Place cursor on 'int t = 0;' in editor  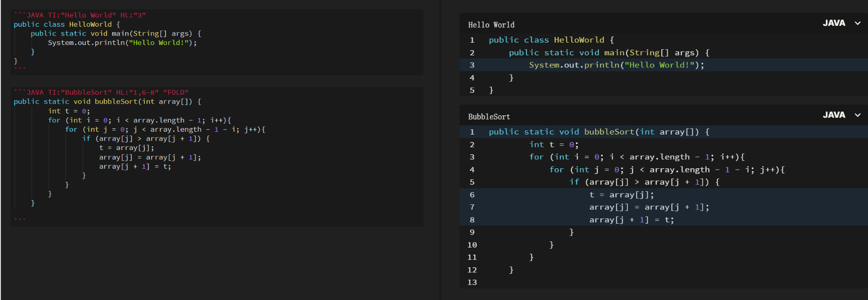[x=68, y=111]
